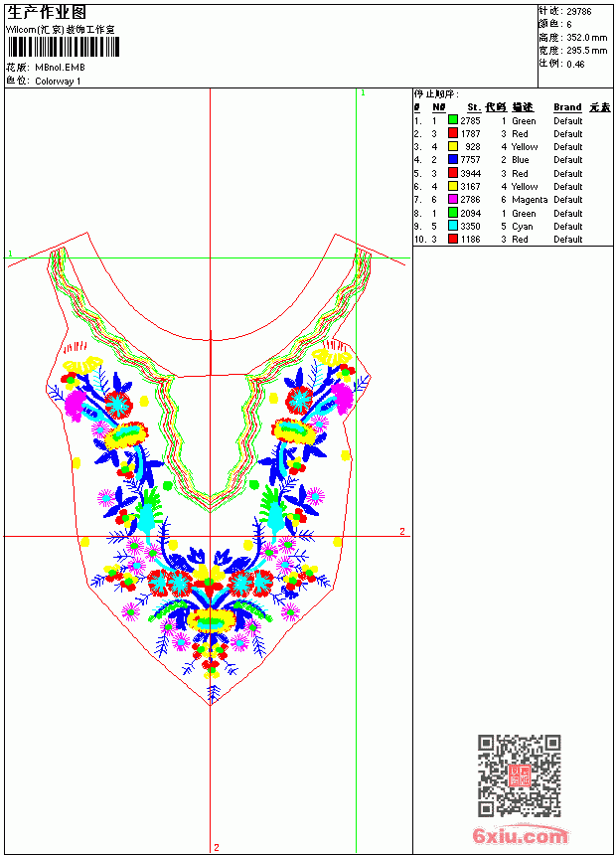Click the yellow swatch with 928 stitches
Viewport: 616px width, 855px height.
click(x=452, y=146)
